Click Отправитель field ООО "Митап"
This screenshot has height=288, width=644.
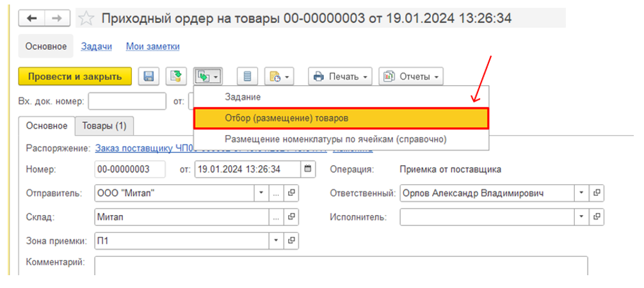175,193
